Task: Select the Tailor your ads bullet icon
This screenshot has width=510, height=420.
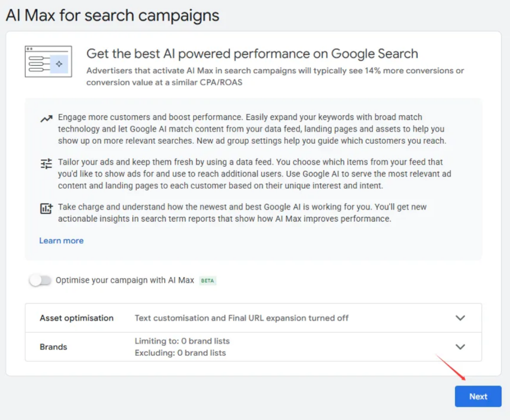Action: click(x=46, y=163)
